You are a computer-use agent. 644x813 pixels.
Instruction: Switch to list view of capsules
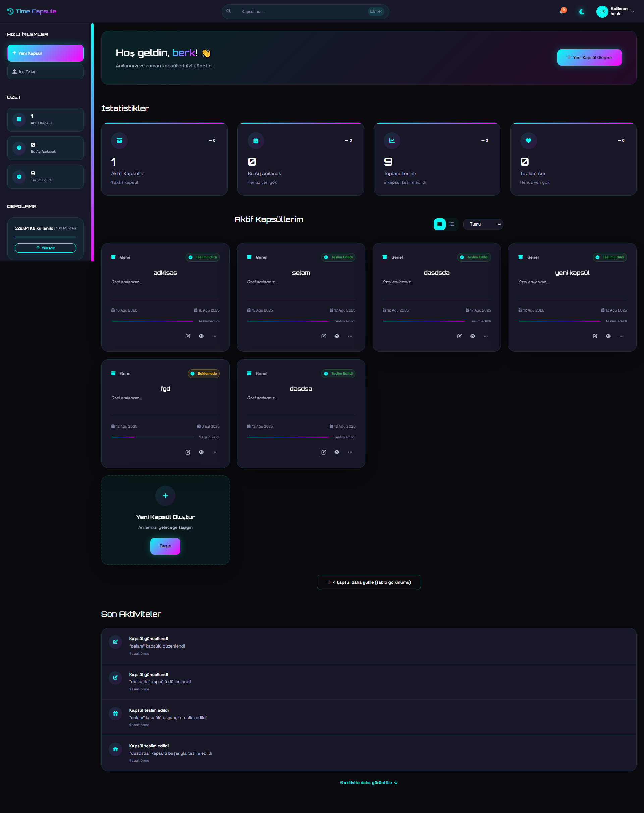coord(452,224)
